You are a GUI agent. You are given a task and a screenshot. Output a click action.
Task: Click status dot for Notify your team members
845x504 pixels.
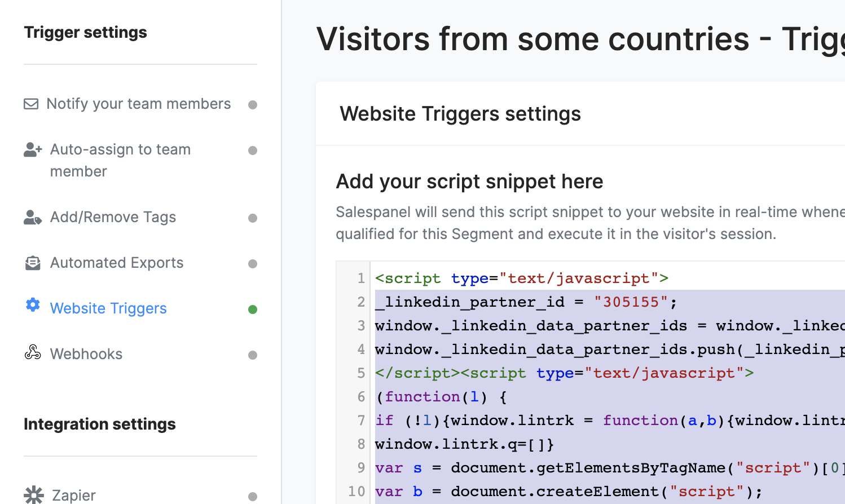point(253,104)
